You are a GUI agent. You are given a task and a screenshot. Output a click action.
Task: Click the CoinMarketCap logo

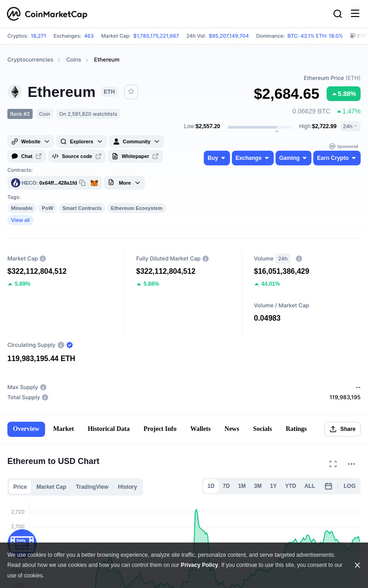(47, 14)
